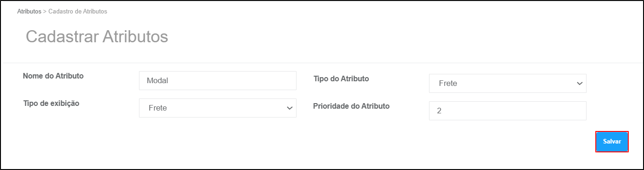Focus the Prioridade do Atributo field
The width and height of the screenshot is (644, 170).
click(x=507, y=111)
